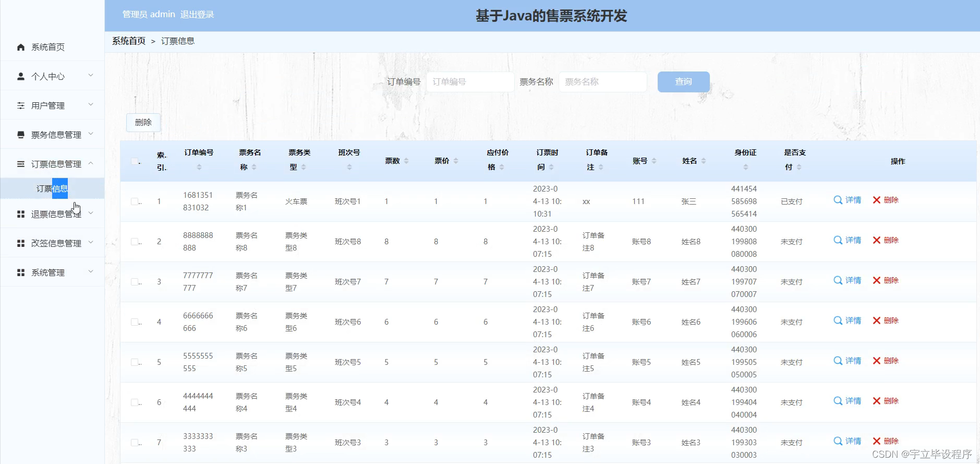Sort by 订单编号 column arrows
The height and width of the screenshot is (464, 980).
(x=199, y=167)
